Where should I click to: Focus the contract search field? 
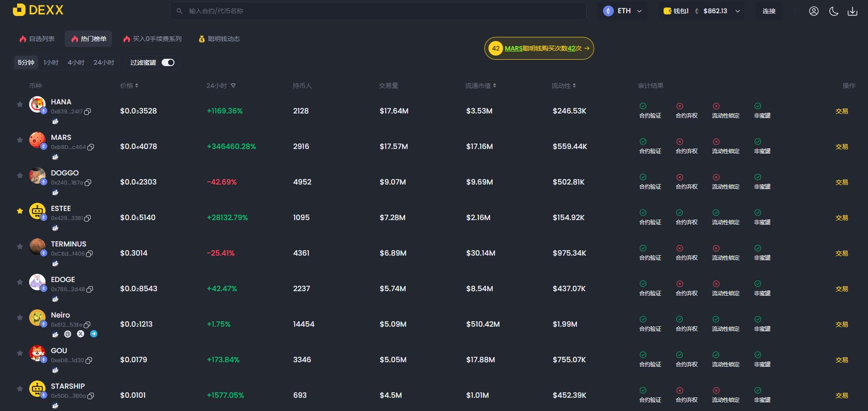point(378,11)
